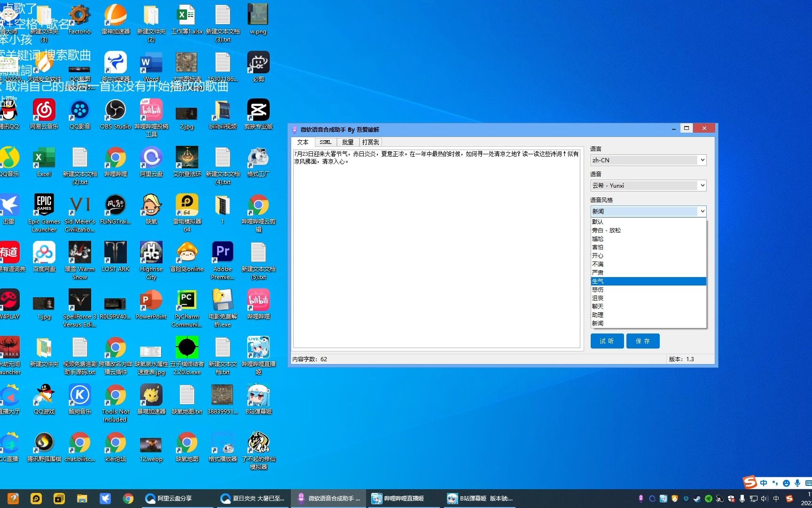Open the B站弹幕姬 desktop icon
Screen dimensions: 812x508
(x=258, y=399)
